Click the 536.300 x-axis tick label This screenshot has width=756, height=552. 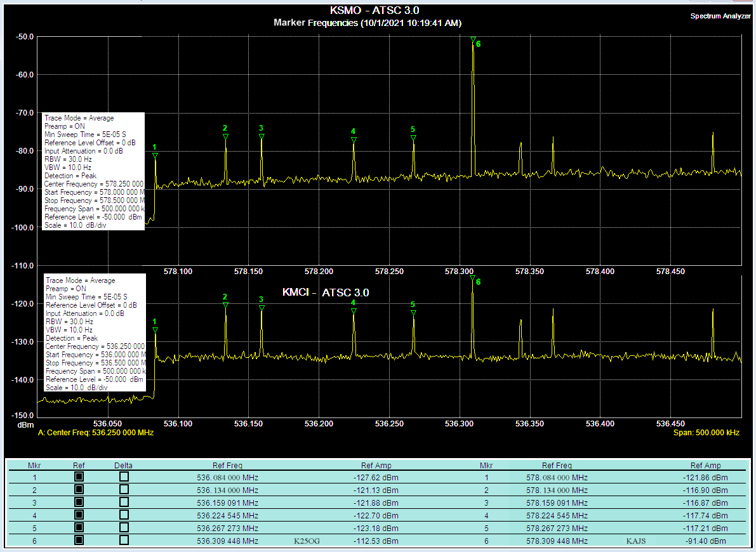tap(459, 424)
